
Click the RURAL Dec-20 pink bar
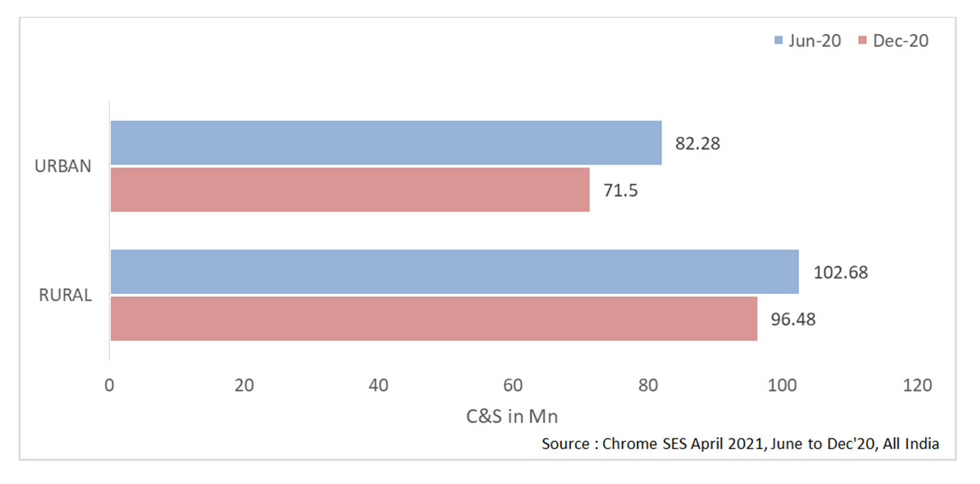tap(433, 318)
